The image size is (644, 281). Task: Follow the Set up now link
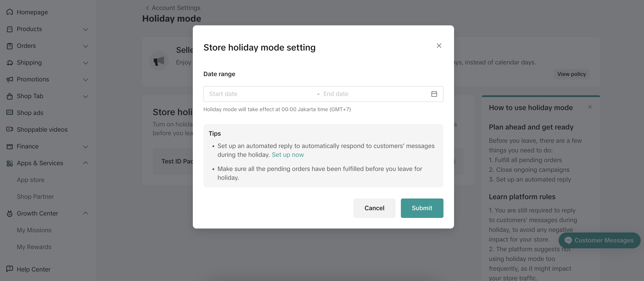(287, 155)
